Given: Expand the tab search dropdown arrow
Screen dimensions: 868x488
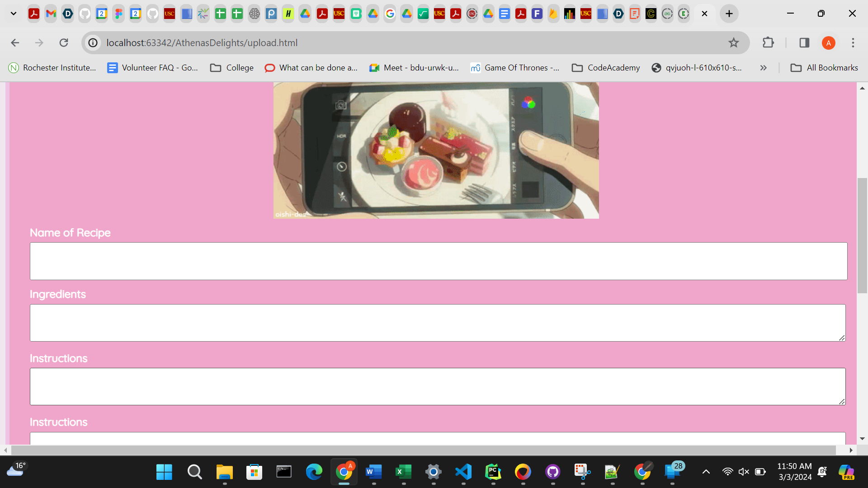Looking at the screenshot, I should pos(14,14).
